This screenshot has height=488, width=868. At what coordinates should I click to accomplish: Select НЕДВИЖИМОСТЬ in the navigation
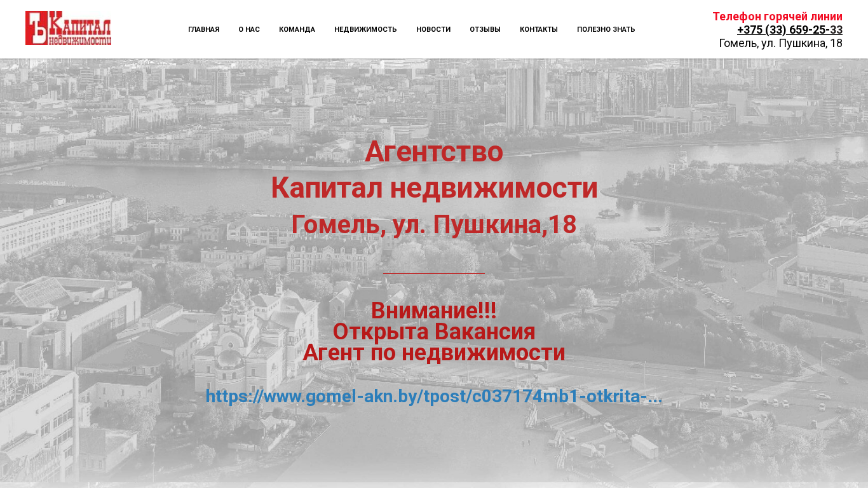[x=365, y=29]
